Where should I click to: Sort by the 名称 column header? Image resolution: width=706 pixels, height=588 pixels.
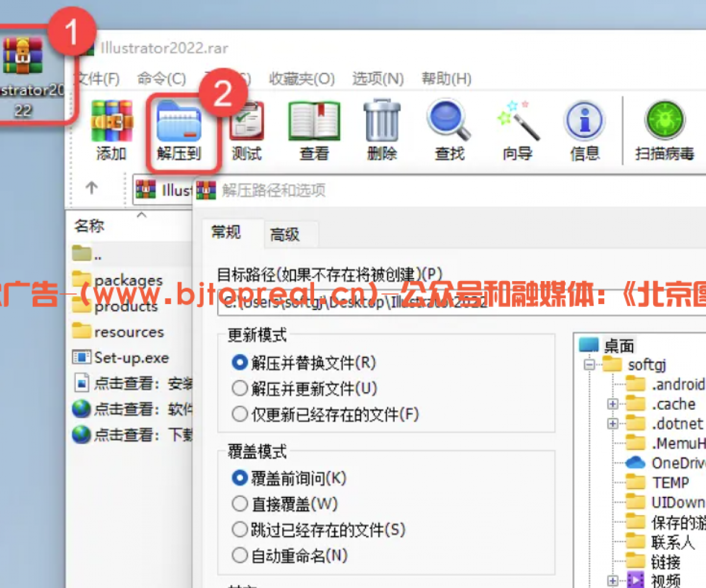coord(89,226)
